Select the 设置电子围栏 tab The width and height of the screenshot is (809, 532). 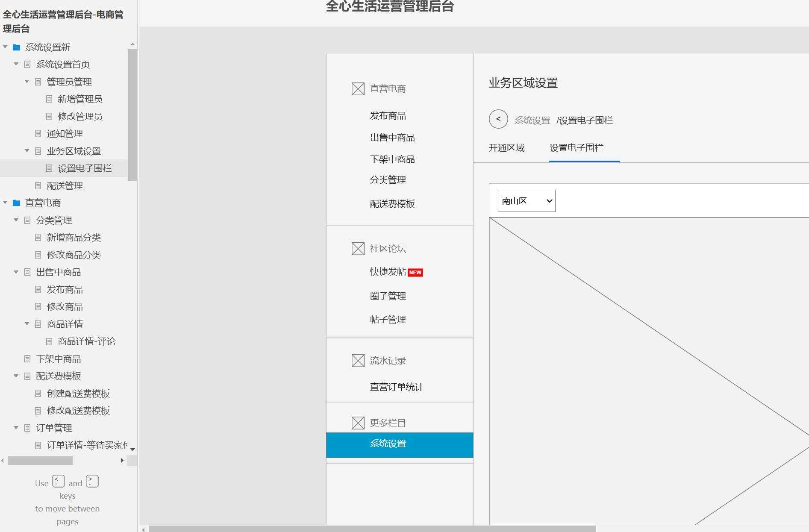[x=583, y=148]
